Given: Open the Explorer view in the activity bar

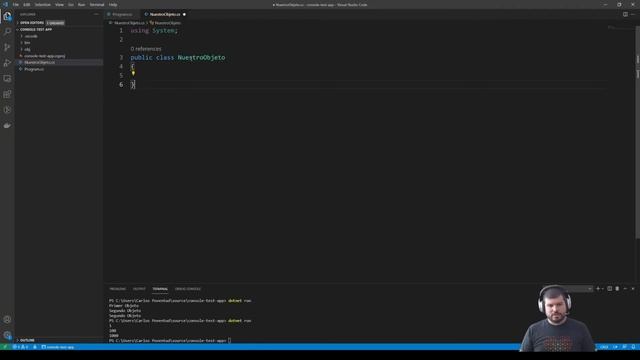Looking at the screenshot, I should pyautogui.click(x=7, y=16).
